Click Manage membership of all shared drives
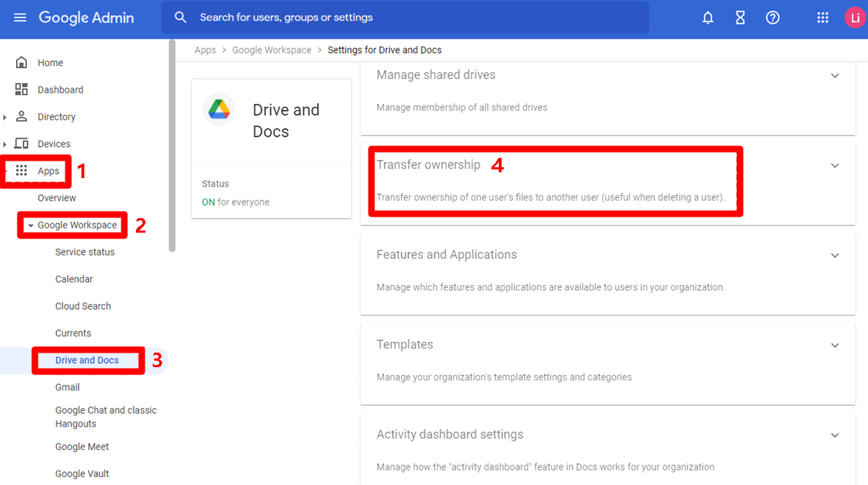 click(462, 108)
